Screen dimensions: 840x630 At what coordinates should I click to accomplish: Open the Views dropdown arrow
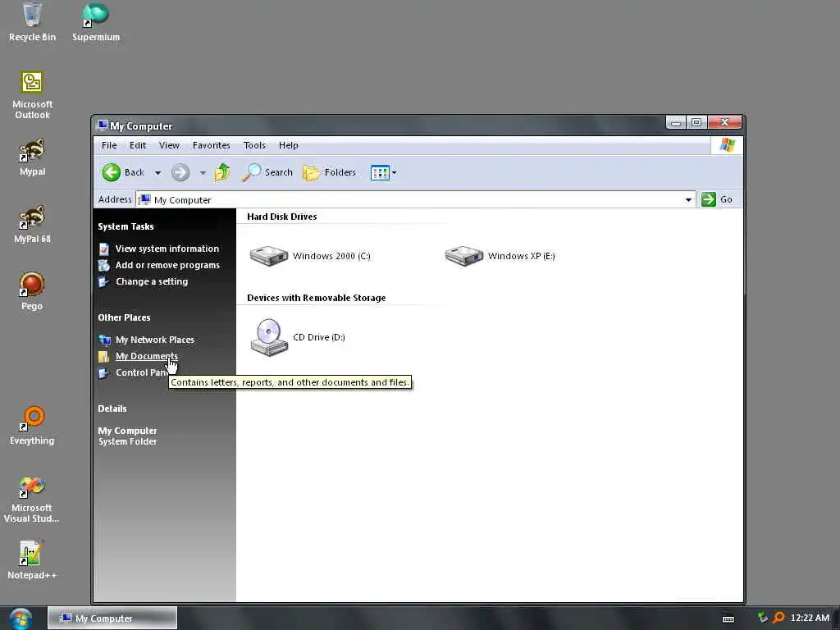coord(395,172)
